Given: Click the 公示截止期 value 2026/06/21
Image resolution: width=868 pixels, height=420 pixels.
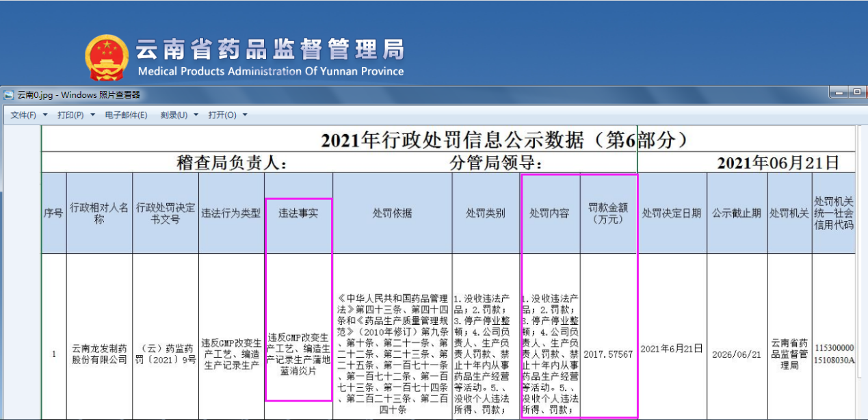Looking at the screenshot, I should (x=736, y=355).
